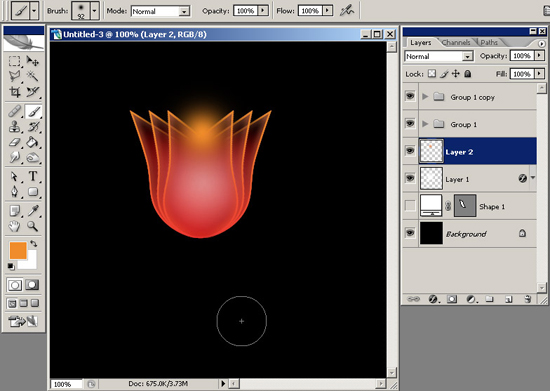Viewport: 550px width, 391px height.
Task: Select the Rectangular Marquee tool
Action: (14, 61)
